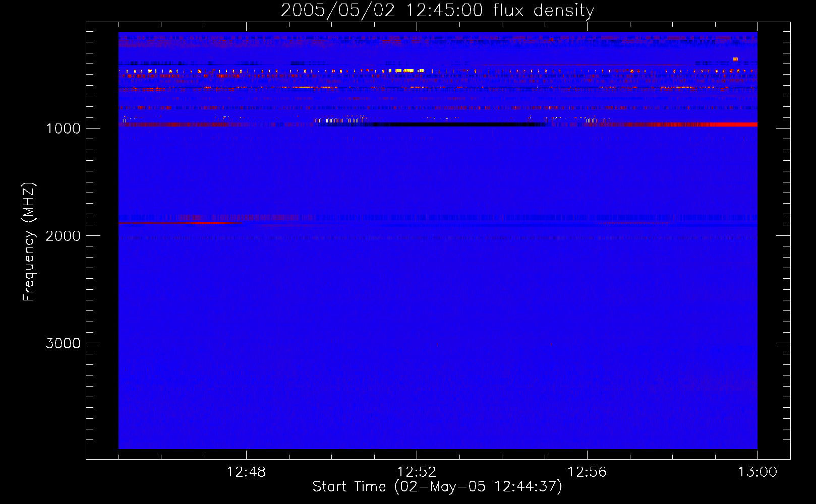Click the 13:00 time tick label
816x504 pixels.
757,472
